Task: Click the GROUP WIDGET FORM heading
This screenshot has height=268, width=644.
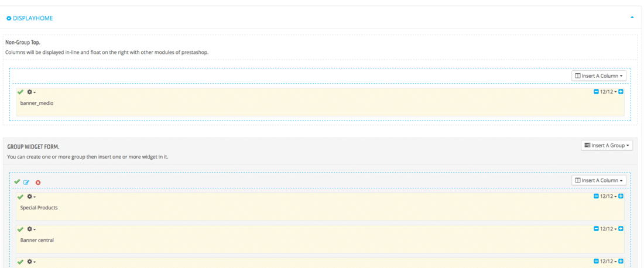Action: pyautogui.click(x=34, y=146)
